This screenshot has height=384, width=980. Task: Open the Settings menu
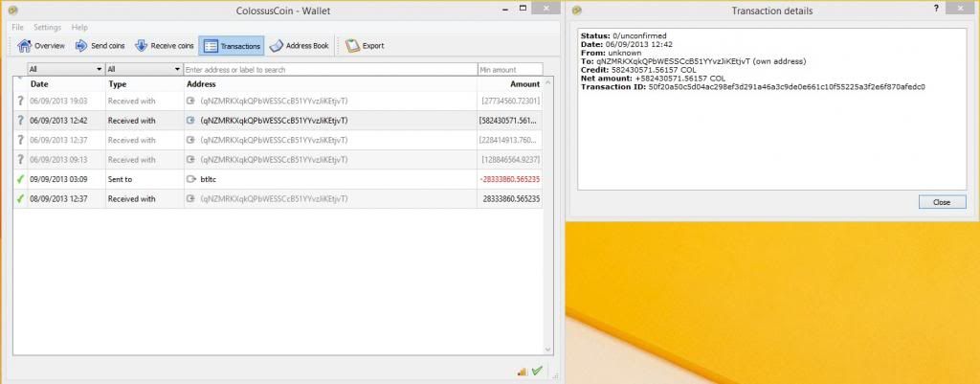click(48, 28)
